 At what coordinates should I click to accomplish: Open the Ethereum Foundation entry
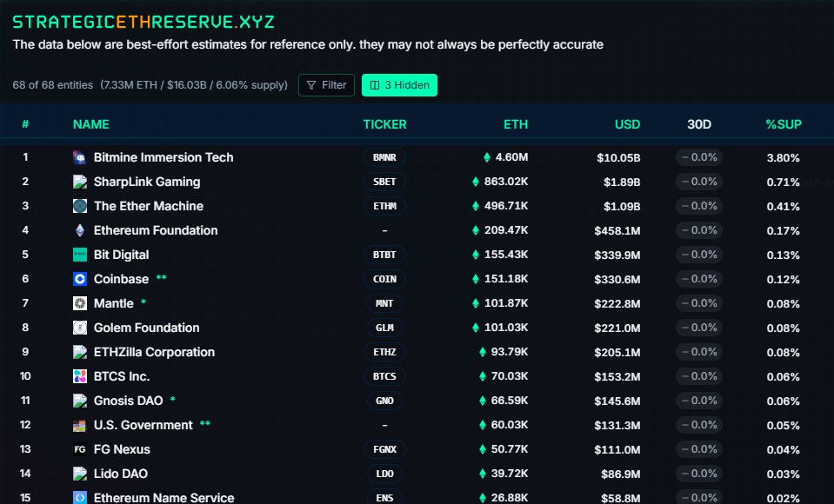pos(156,230)
